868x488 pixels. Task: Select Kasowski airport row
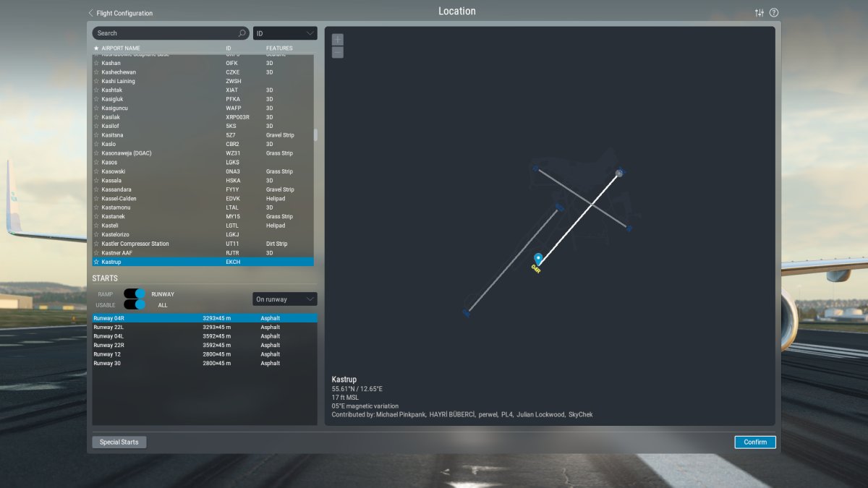click(x=203, y=171)
